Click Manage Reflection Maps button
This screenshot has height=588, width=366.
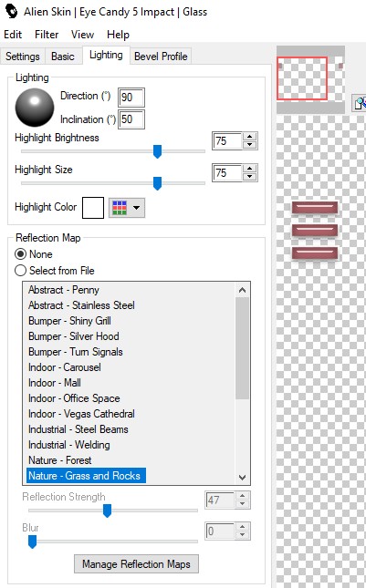click(x=136, y=564)
